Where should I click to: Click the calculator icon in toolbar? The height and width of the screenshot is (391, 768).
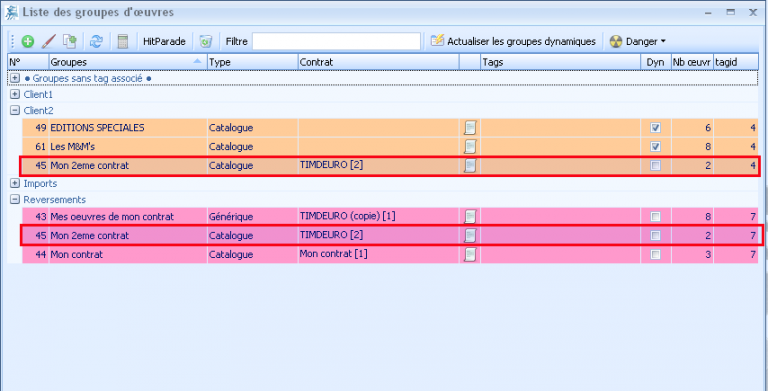123,42
